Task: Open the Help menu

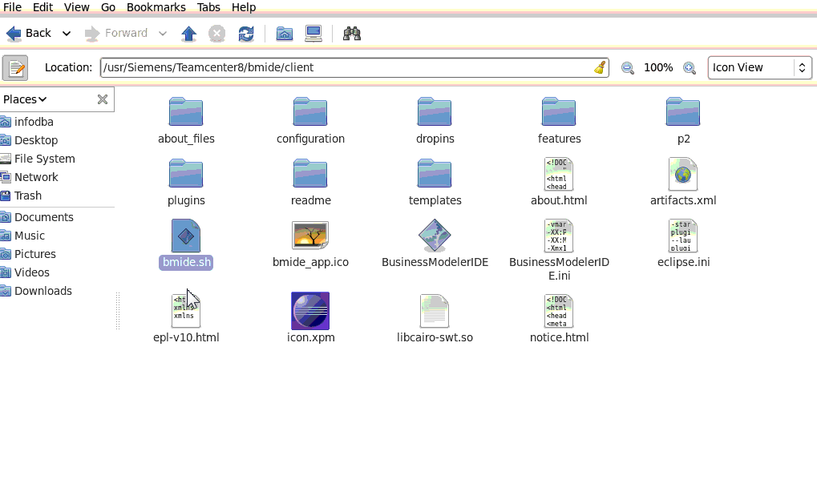Action: tap(243, 7)
